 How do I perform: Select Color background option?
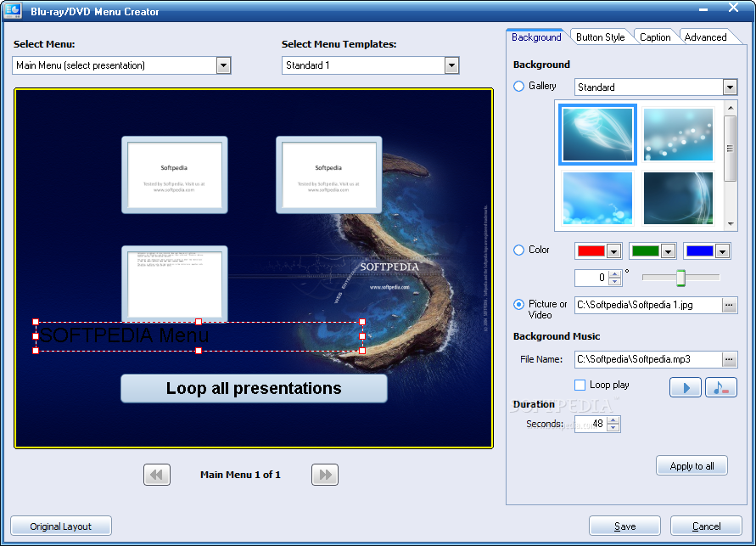[x=518, y=250]
